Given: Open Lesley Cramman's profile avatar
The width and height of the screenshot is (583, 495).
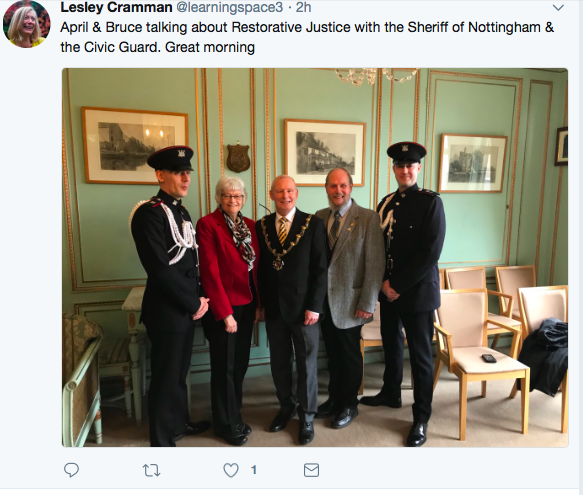Looking at the screenshot, I should (26, 24).
